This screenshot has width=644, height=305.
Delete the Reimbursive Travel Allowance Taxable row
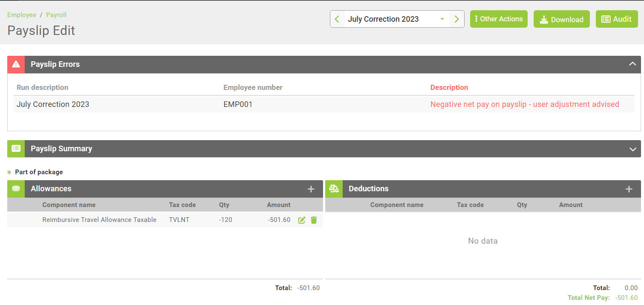point(314,220)
